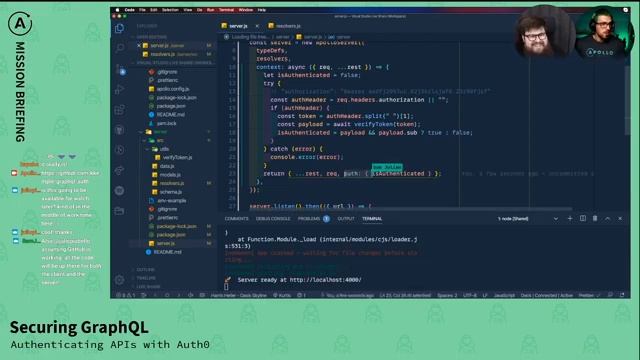Open the Explorer view in the activity bar
Image resolution: width=640 pixels, height=360 pixels.
click(120, 28)
